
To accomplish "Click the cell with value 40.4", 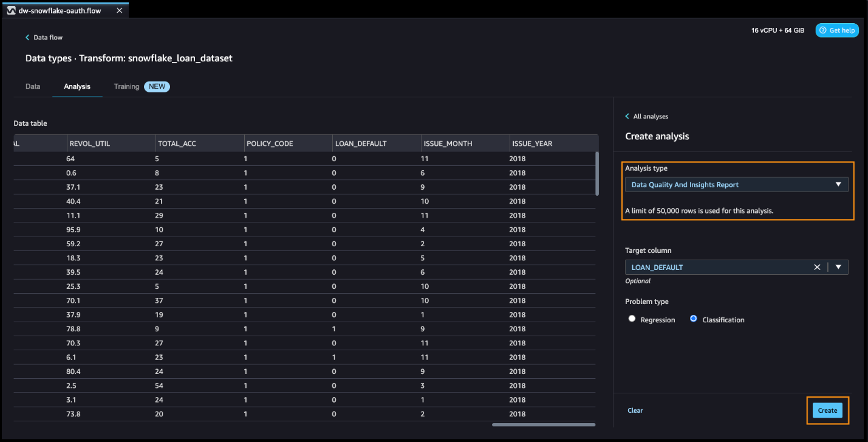I will point(73,201).
